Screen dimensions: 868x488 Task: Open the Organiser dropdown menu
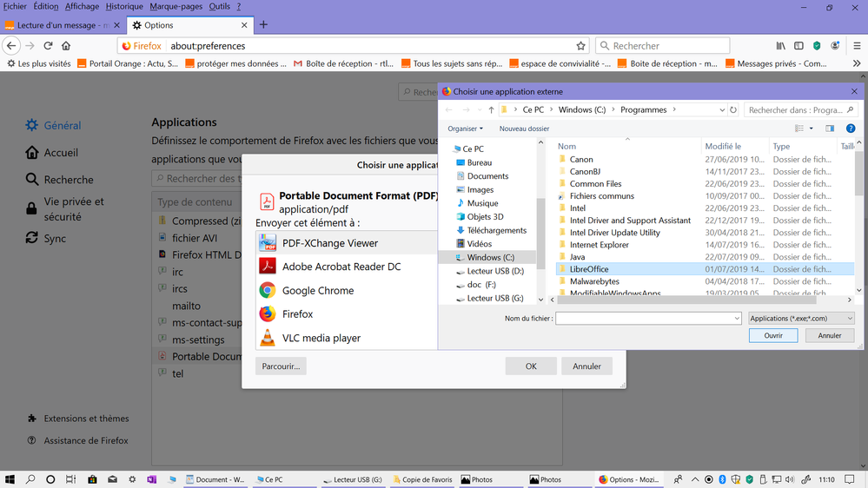465,129
